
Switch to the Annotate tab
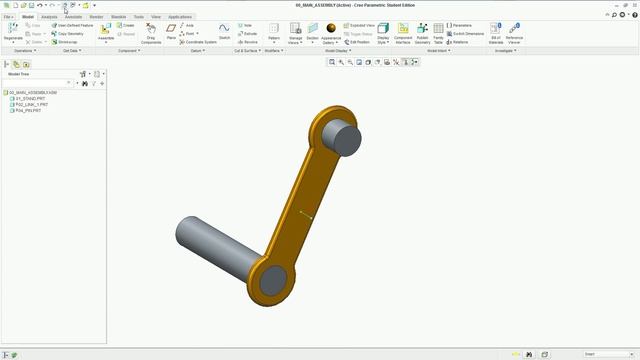click(x=73, y=17)
